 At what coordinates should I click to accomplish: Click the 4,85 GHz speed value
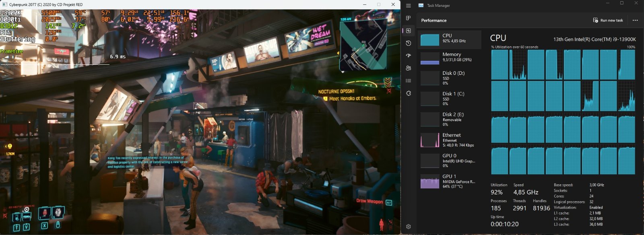pyautogui.click(x=526, y=192)
